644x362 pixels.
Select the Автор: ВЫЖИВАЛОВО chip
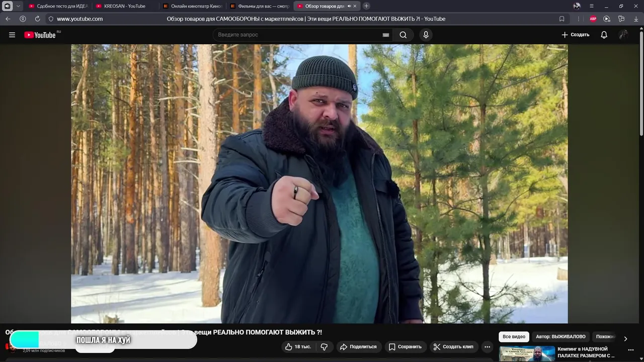[560, 337]
